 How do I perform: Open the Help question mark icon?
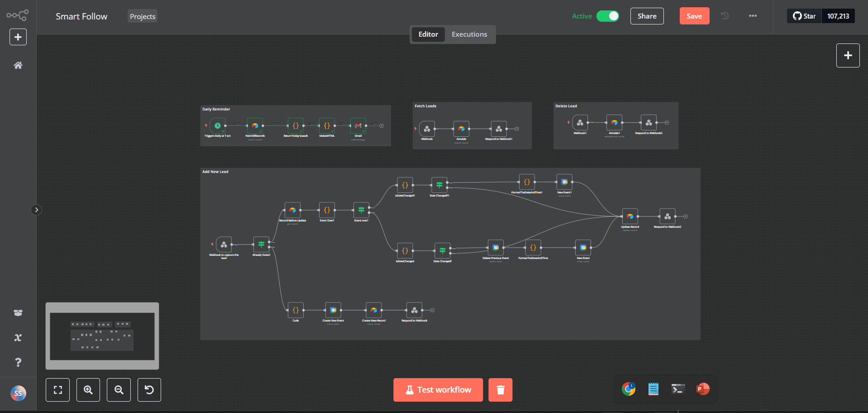click(18, 362)
